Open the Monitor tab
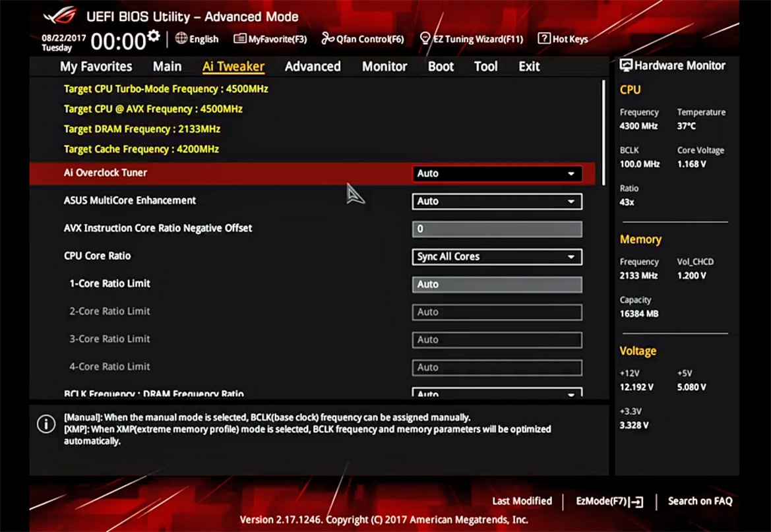The height and width of the screenshot is (532, 771). coord(385,67)
